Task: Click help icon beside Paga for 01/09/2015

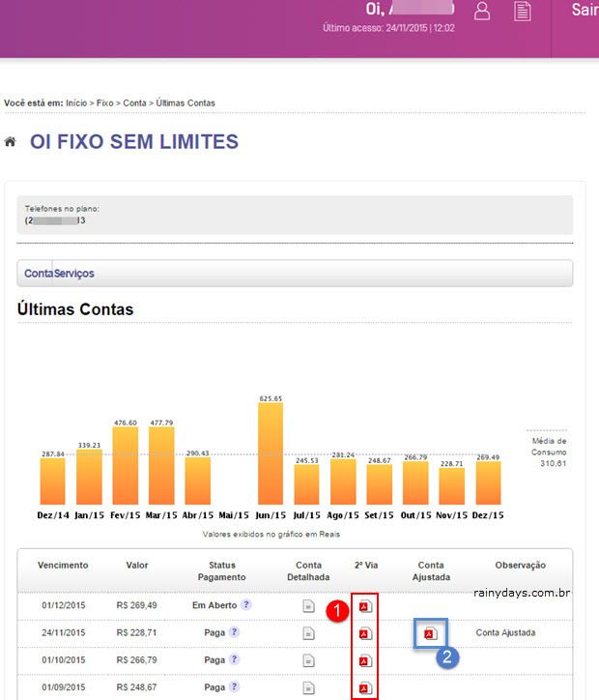Action: pyautogui.click(x=234, y=686)
